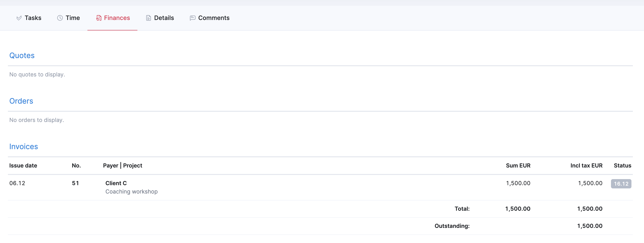This screenshot has width=644, height=243.
Task: Click the No. column header
Action: pos(76,166)
